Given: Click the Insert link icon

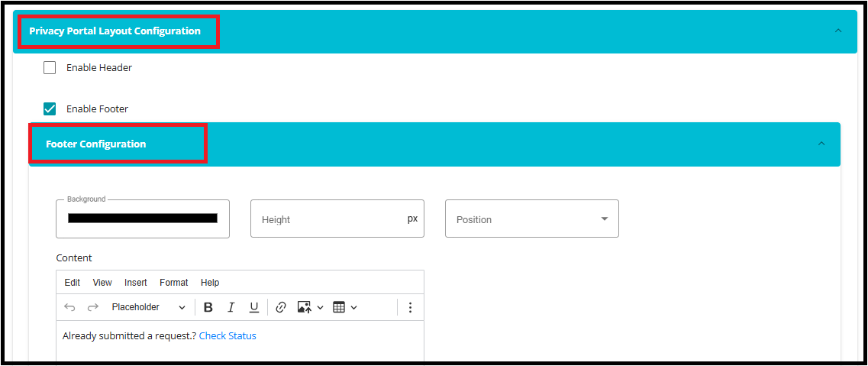Looking at the screenshot, I should [x=281, y=307].
